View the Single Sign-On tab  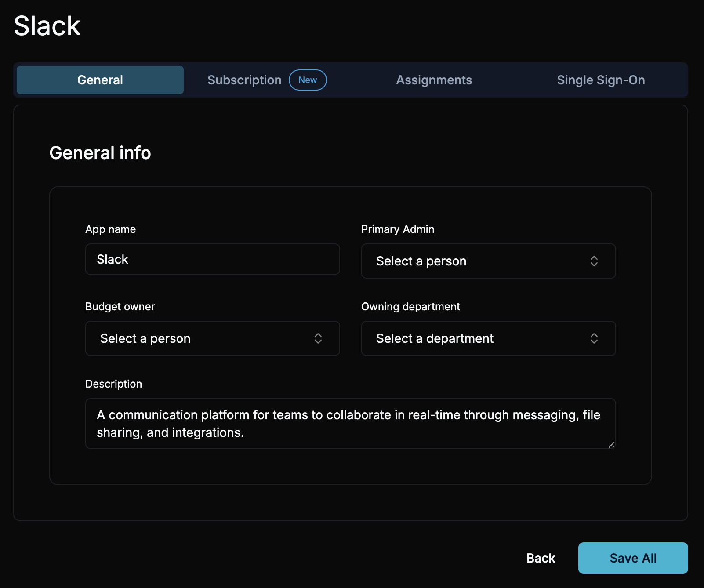click(601, 80)
